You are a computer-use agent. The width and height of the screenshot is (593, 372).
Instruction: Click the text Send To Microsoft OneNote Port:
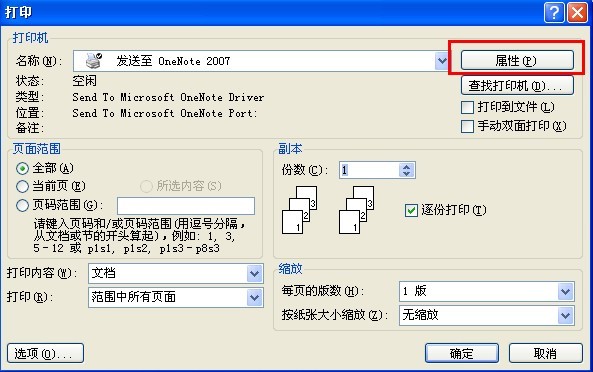click(165, 113)
